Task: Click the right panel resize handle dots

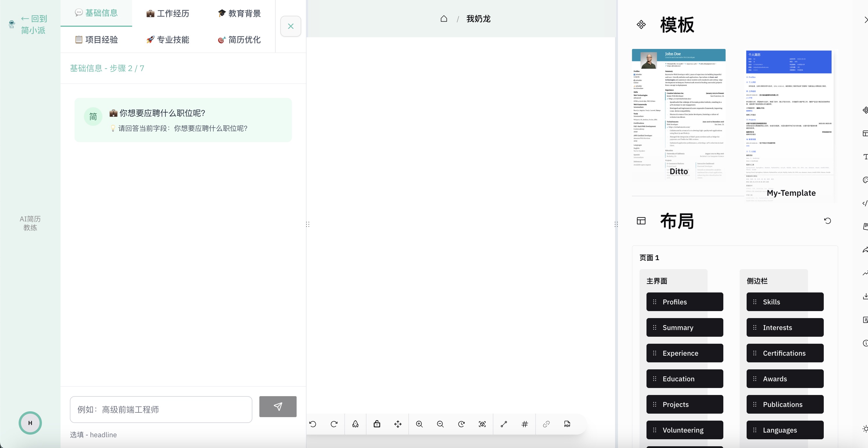Action: (616, 224)
